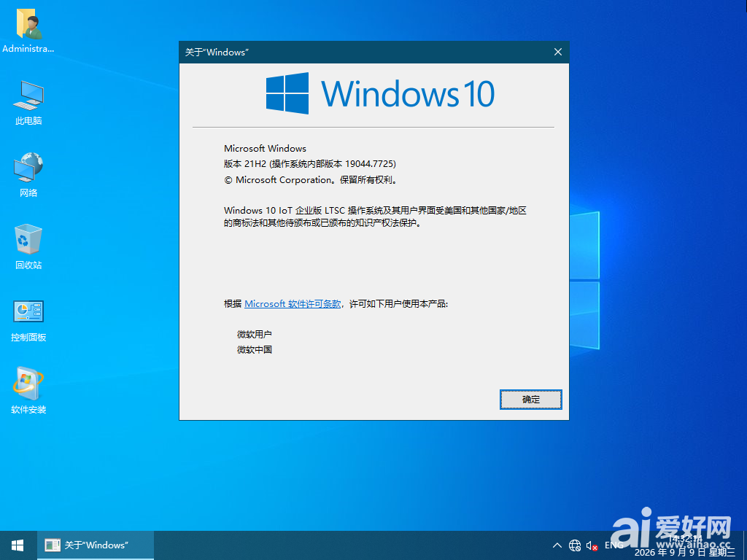Open the Windows Start menu
Screen dimensions: 747x560
click(18, 545)
